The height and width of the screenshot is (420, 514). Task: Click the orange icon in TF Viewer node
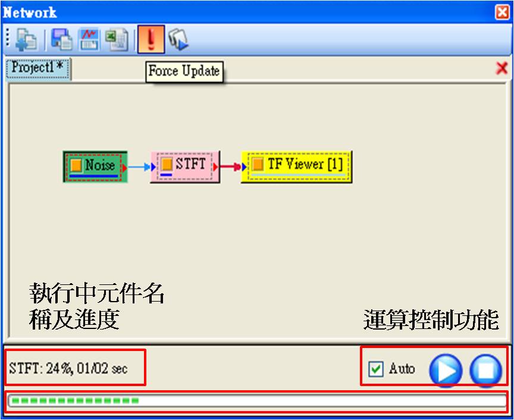[x=257, y=164]
